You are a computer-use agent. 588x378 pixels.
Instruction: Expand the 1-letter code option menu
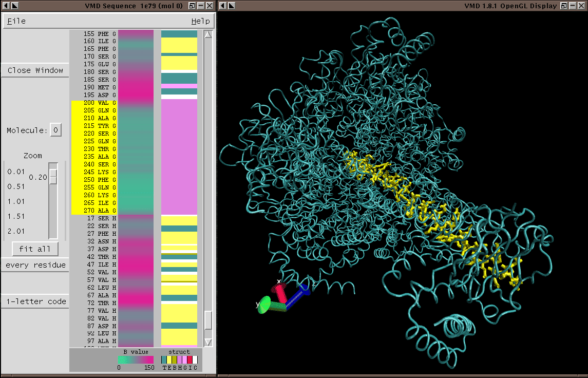coord(35,301)
